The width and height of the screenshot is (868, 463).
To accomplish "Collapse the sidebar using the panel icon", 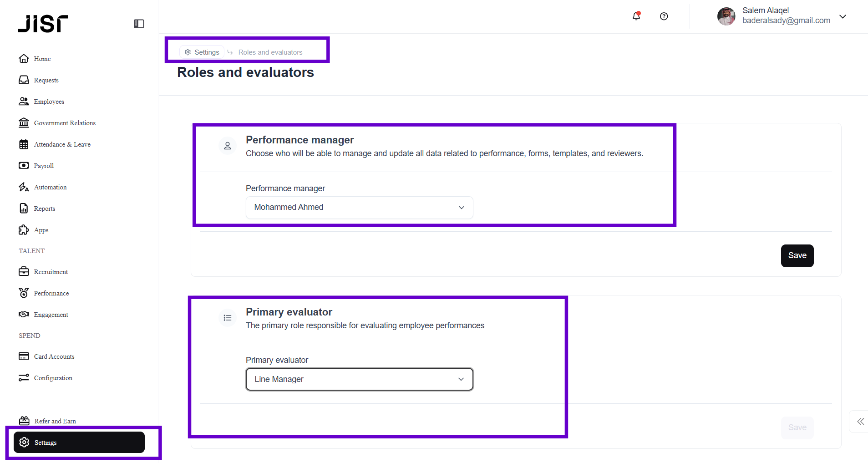I will pyautogui.click(x=139, y=24).
